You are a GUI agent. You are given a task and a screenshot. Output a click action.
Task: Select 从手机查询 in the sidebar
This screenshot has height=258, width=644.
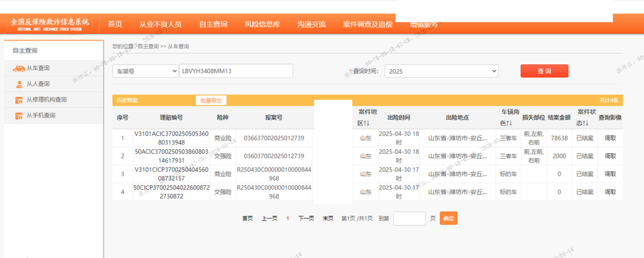tap(41, 115)
